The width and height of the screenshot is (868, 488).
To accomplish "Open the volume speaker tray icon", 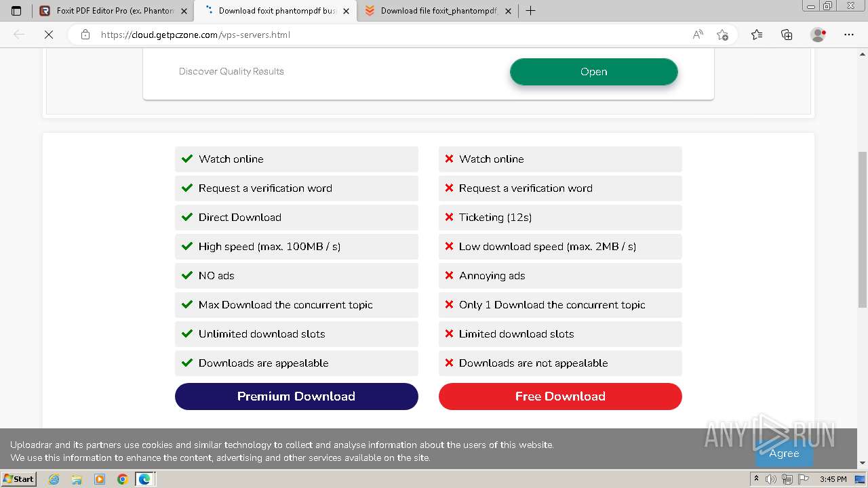I will click(771, 479).
